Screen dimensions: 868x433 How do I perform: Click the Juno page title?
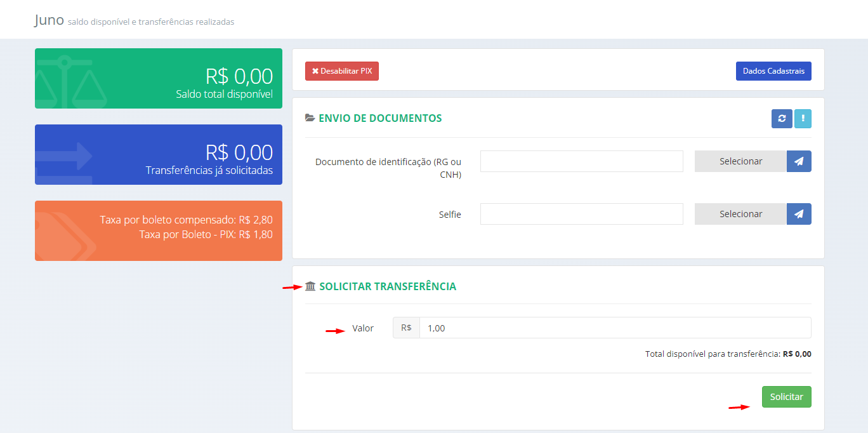(49, 20)
